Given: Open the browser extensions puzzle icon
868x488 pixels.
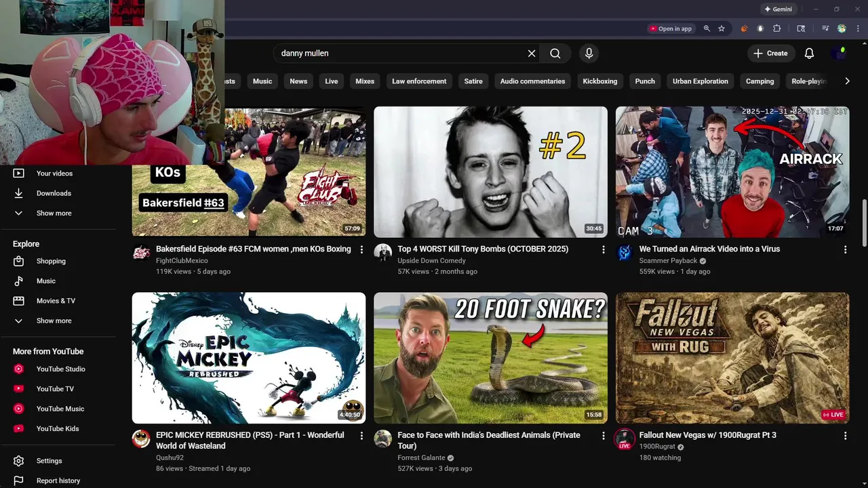Looking at the screenshot, I should (x=777, y=28).
